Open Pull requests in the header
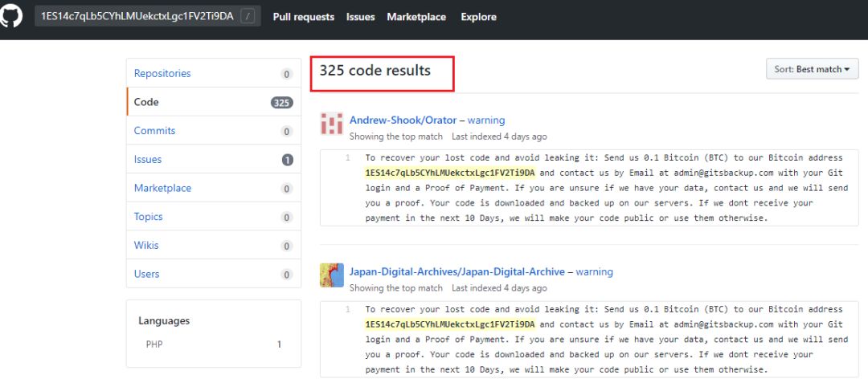This screenshot has width=868, height=383. [303, 17]
